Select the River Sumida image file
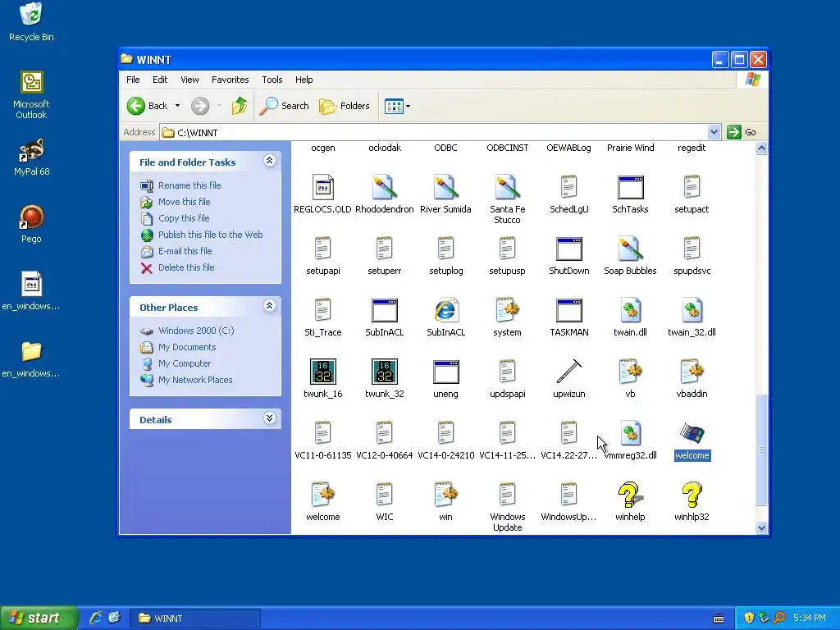The width and height of the screenshot is (840, 630). (445, 188)
